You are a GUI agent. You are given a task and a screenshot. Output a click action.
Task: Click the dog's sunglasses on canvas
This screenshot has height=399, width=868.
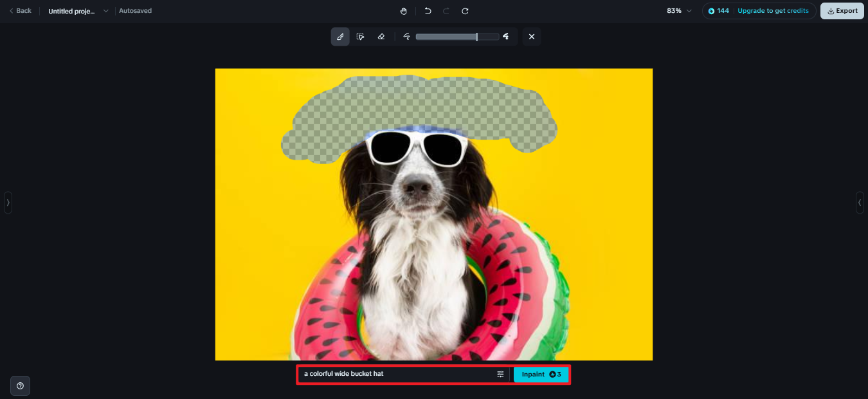(x=418, y=147)
